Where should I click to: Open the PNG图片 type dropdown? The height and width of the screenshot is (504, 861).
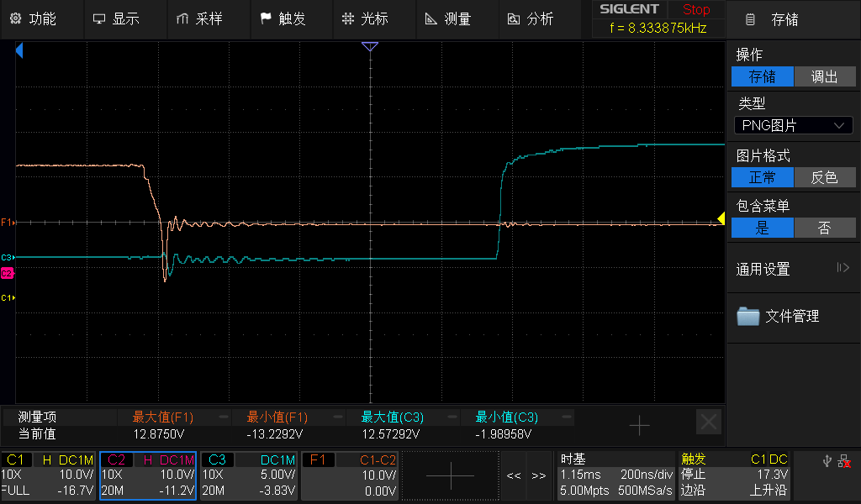[x=793, y=126]
